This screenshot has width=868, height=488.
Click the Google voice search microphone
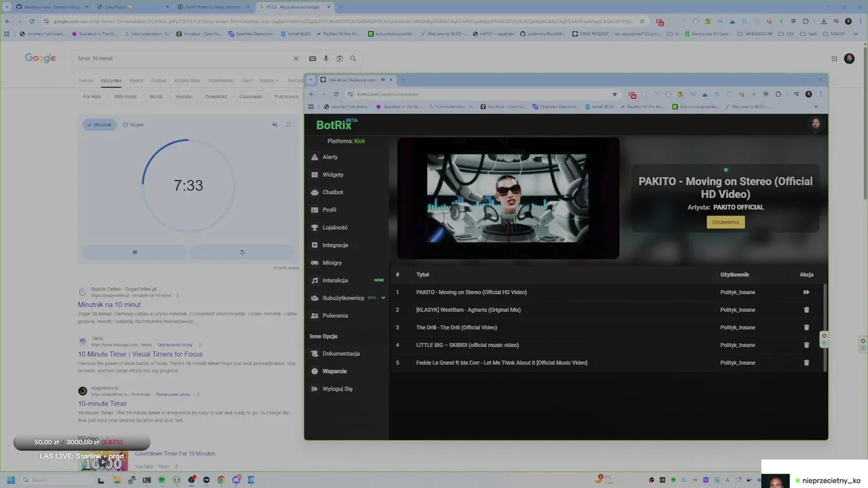point(326,58)
